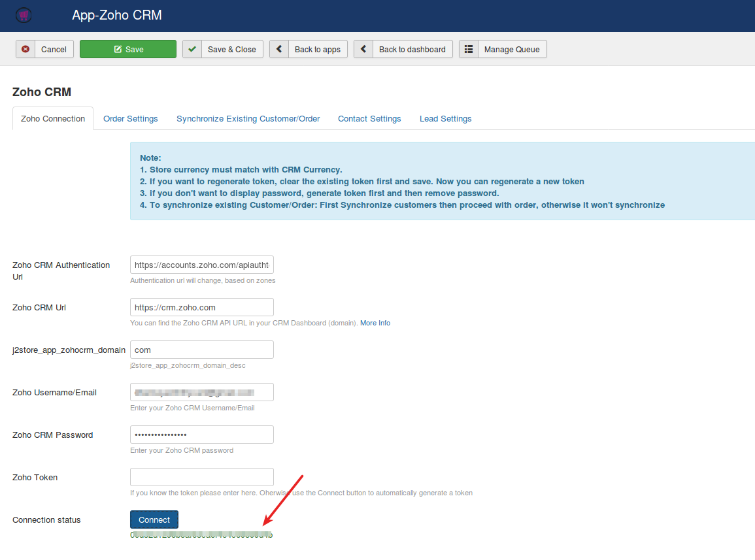
Task: Click the 'Enter your Zoho CRM password' hint
Action: [x=182, y=451]
